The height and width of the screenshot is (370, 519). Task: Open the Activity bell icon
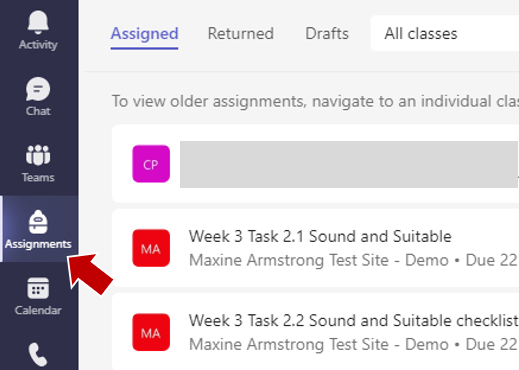pos(38,22)
